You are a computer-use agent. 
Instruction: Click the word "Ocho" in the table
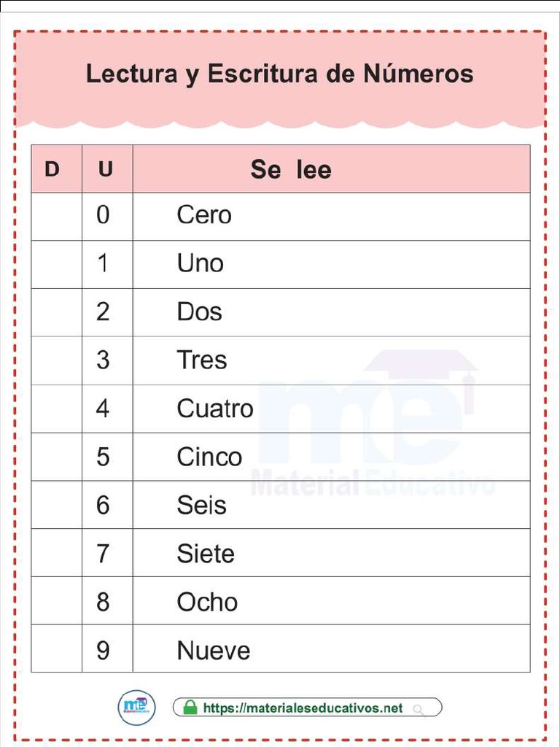pyautogui.click(x=206, y=603)
